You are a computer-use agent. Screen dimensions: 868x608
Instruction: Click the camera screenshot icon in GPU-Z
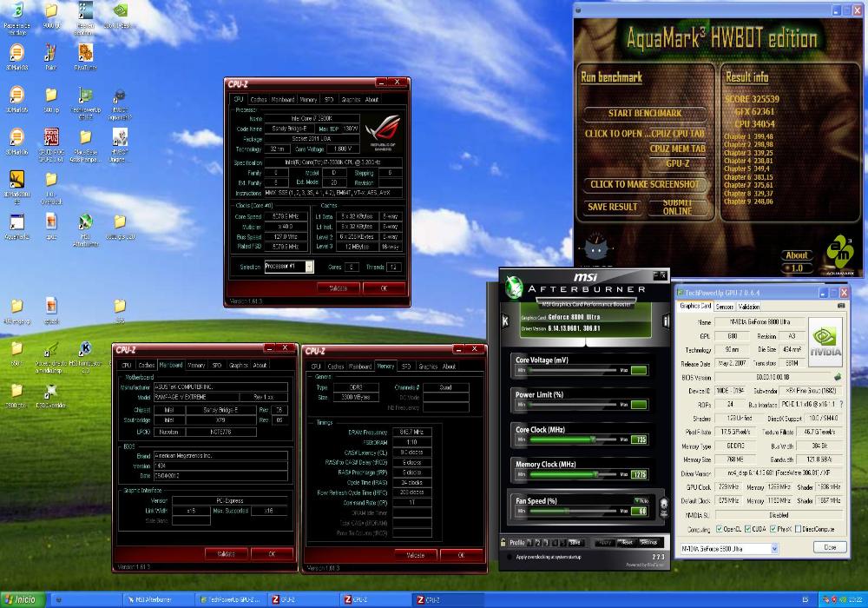841,306
